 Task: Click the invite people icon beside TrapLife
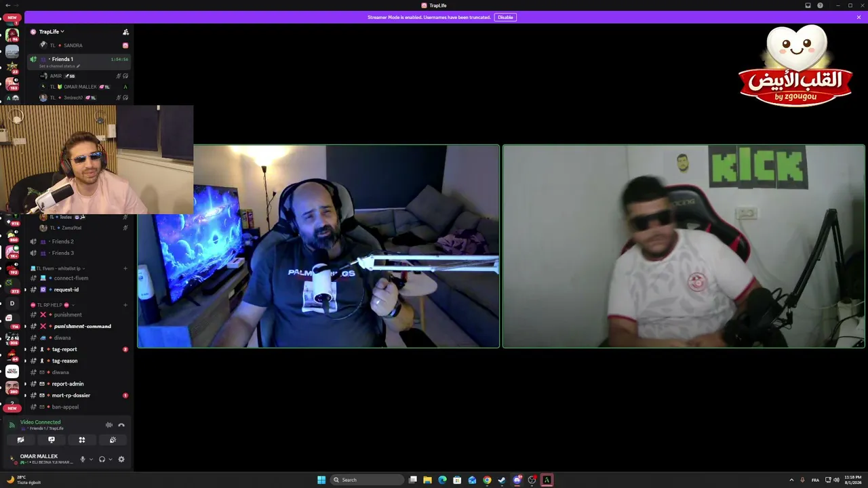click(x=125, y=32)
